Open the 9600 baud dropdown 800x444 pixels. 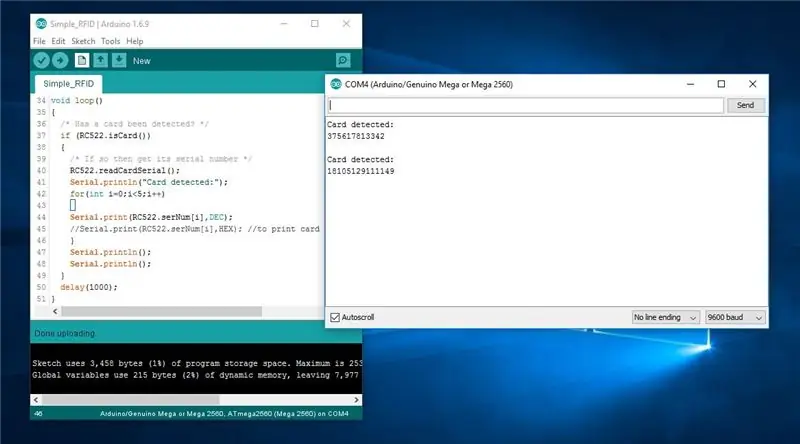735,317
